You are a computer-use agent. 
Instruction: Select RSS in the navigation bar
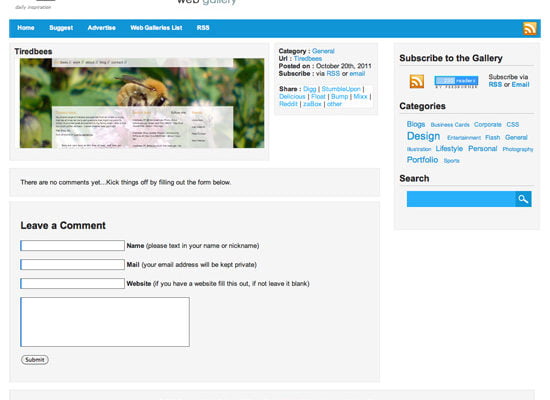(203, 28)
